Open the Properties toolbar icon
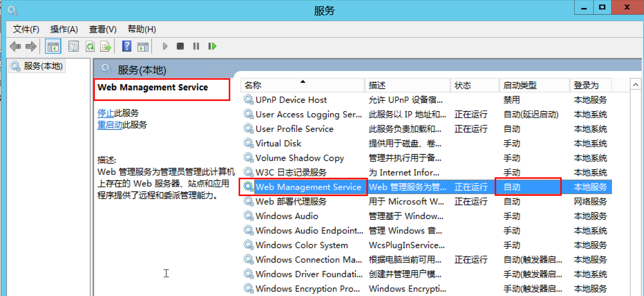The height and width of the screenshot is (296, 644). click(x=74, y=46)
